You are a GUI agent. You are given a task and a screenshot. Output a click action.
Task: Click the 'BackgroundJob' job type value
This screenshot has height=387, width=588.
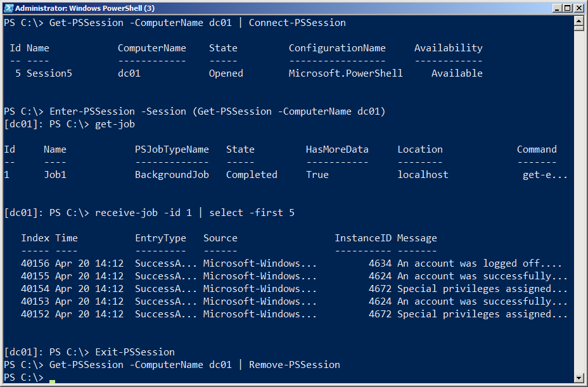[170, 175]
